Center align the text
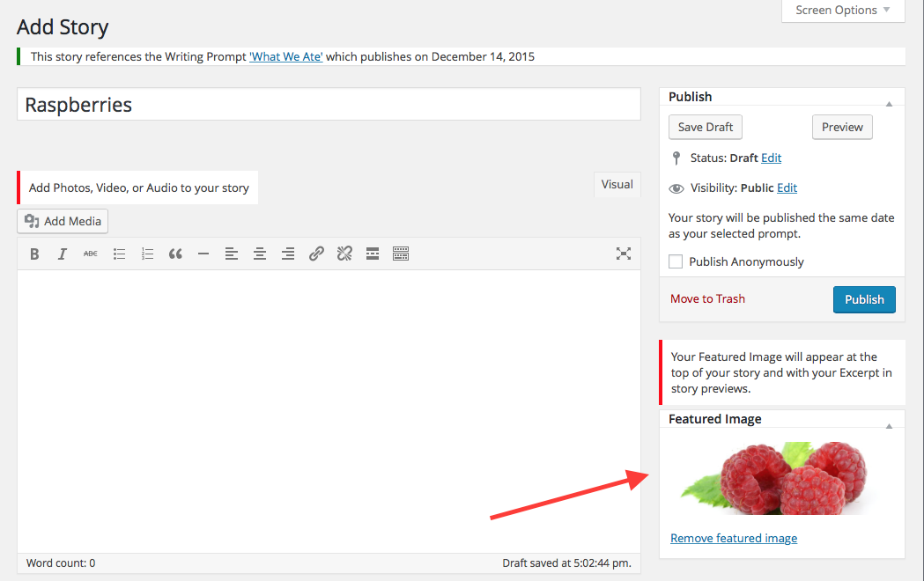Viewport: 924px width, 581px height. pyautogui.click(x=260, y=254)
